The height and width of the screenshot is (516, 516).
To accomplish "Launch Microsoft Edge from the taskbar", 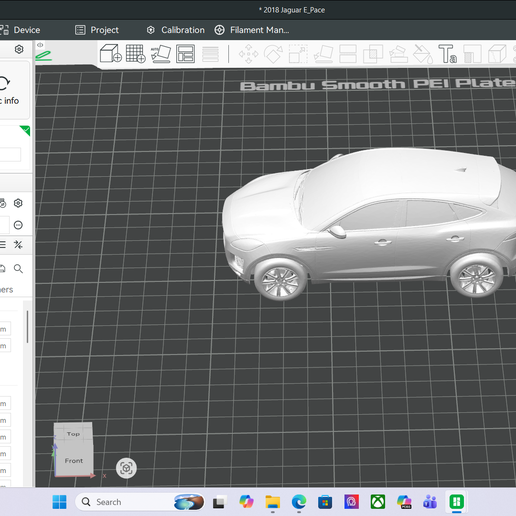I will click(299, 502).
